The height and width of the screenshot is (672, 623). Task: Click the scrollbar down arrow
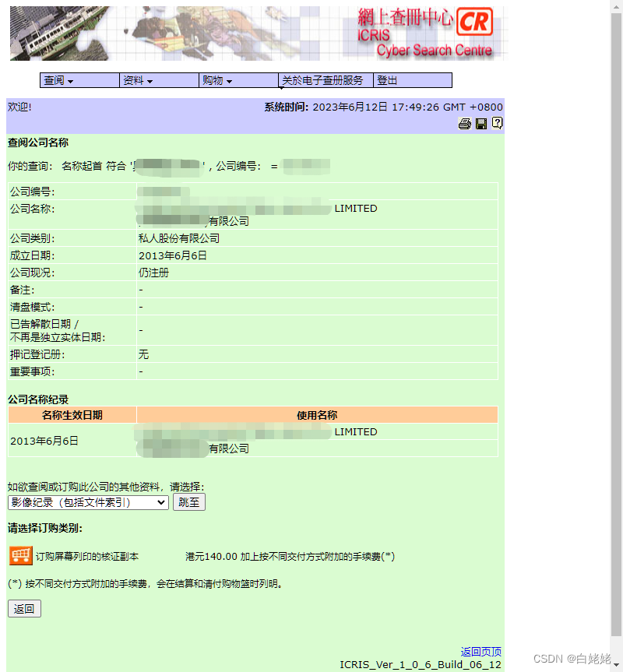click(616, 665)
